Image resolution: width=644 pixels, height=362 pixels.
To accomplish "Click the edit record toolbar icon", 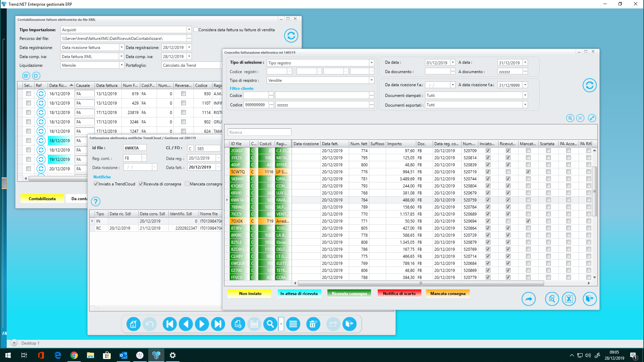I will (x=133, y=324).
